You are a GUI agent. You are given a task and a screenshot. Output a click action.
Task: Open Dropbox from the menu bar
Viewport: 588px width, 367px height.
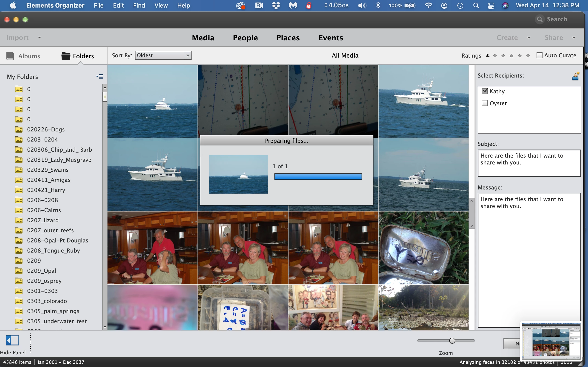tap(276, 5)
